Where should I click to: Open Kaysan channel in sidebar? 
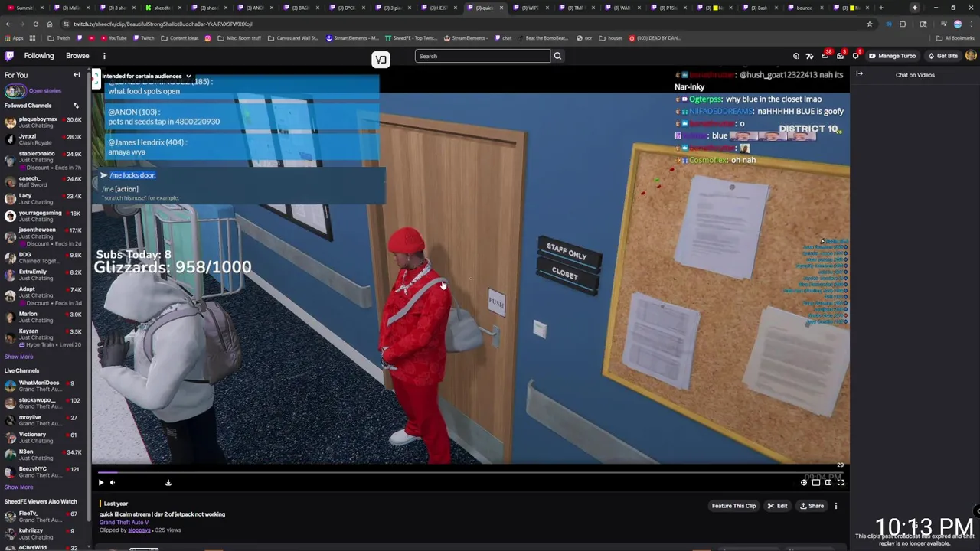click(x=44, y=337)
